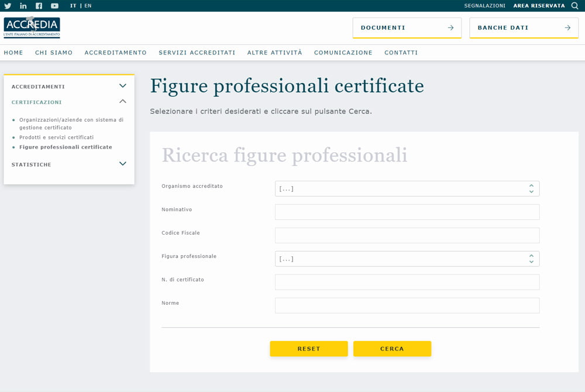Screen dimensions: 585x392
Task: Click the Cerca search button
Action: click(x=392, y=349)
